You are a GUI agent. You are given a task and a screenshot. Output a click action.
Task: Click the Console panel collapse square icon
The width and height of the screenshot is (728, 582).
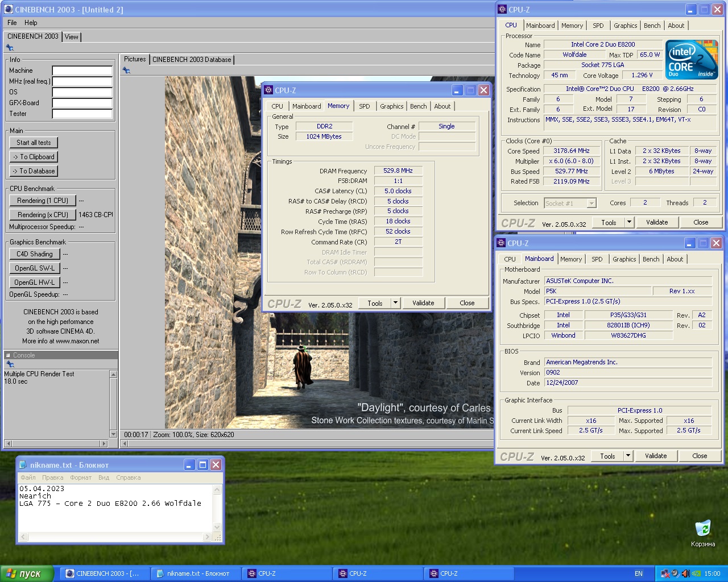click(x=8, y=355)
